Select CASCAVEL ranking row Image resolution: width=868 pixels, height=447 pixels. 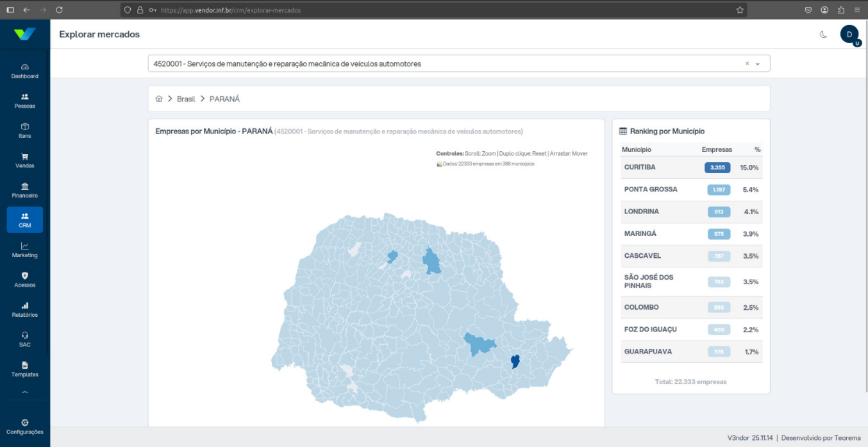click(691, 256)
